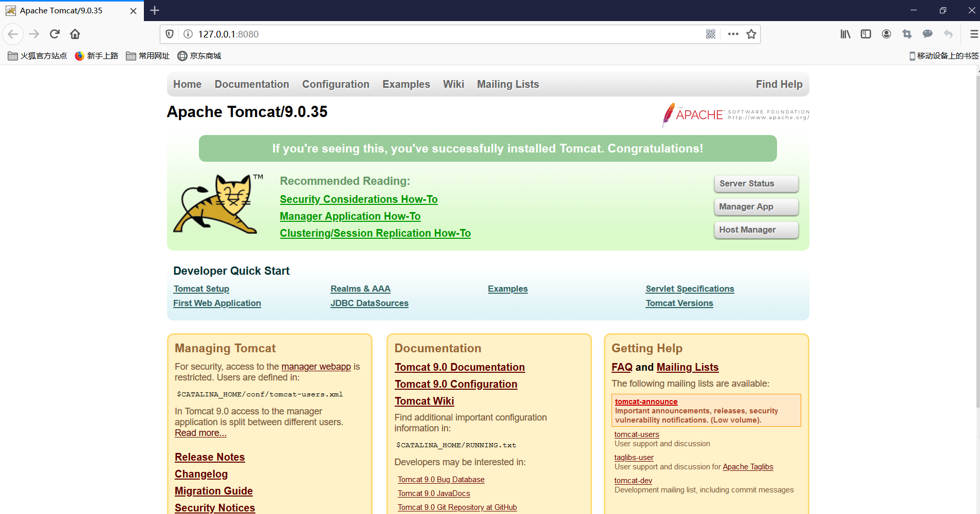The image size is (980, 514).
Task: Open the 常用网址 bookmark folder
Action: coord(148,56)
